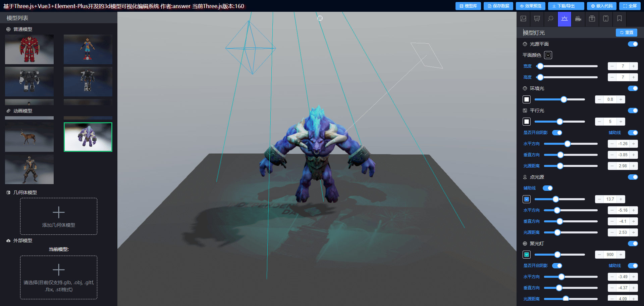Decrease 聚光灯 intensity 900 with minus
Image resolution: width=644 pixels, height=306 pixels.
point(599,255)
